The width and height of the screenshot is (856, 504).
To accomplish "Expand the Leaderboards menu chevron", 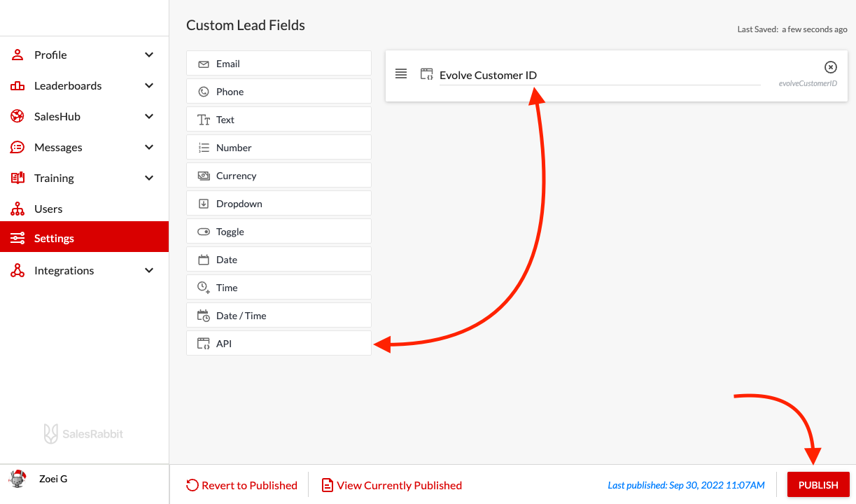I will (x=149, y=85).
